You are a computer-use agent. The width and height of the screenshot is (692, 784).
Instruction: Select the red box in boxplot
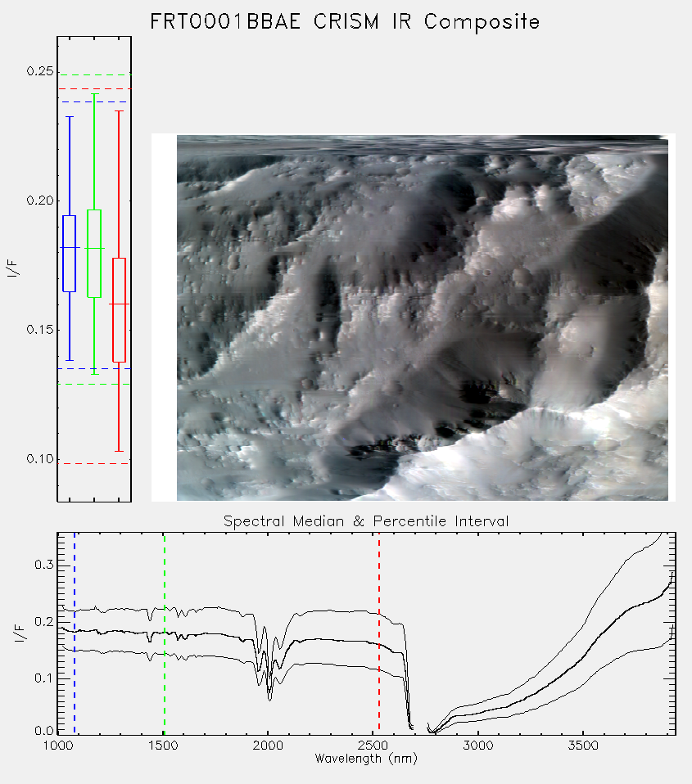(x=119, y=310)
